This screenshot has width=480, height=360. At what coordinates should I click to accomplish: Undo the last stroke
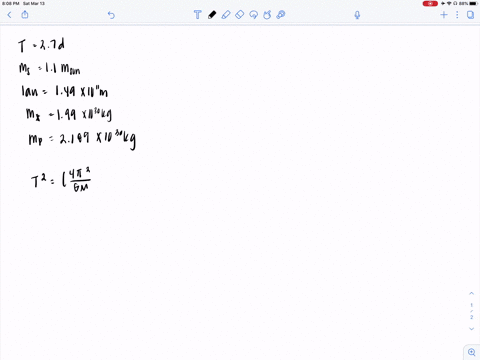pos(111,15)
